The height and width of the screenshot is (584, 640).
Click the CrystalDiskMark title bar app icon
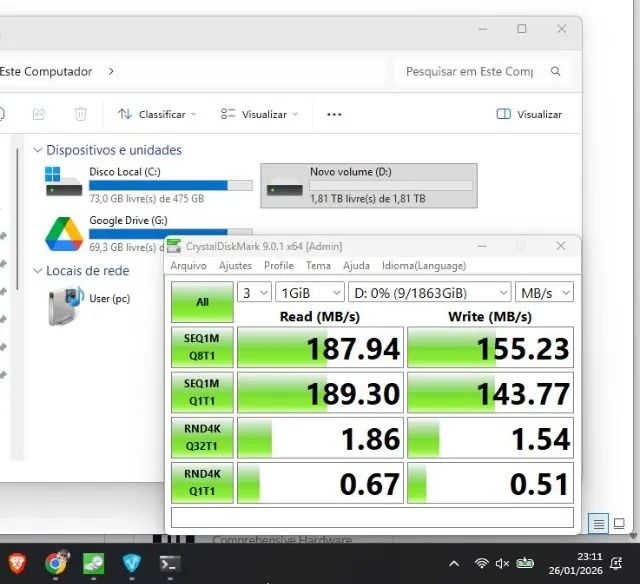[174, 246]
